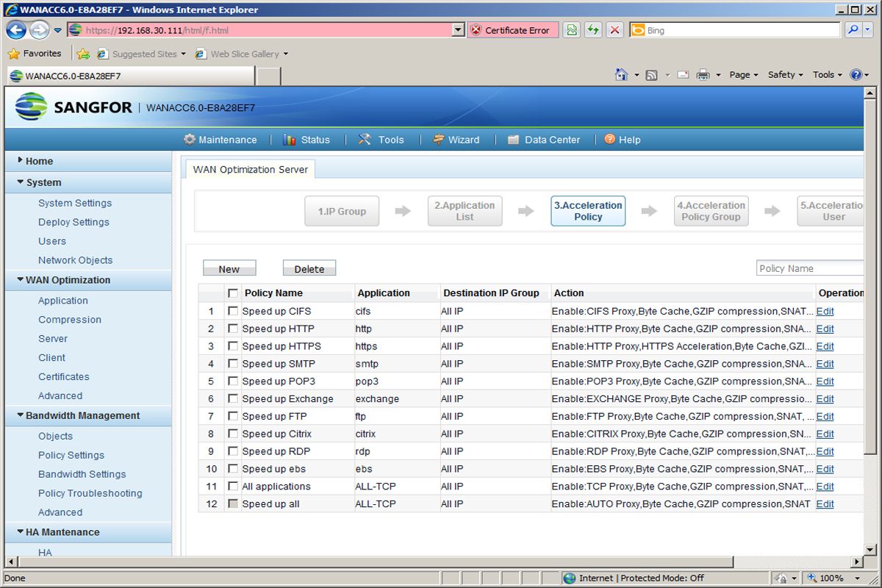Click the Sangfor logo
This screenshot has width=882, height=588.
[73, 107]
